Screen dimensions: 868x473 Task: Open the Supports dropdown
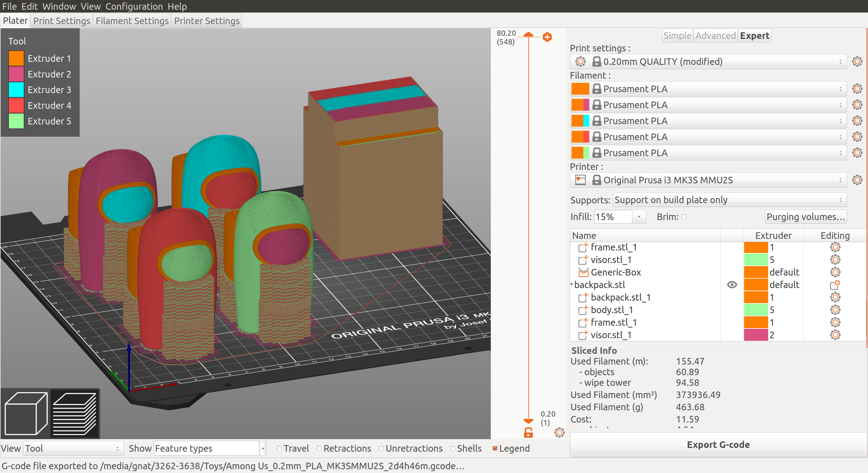730,200
